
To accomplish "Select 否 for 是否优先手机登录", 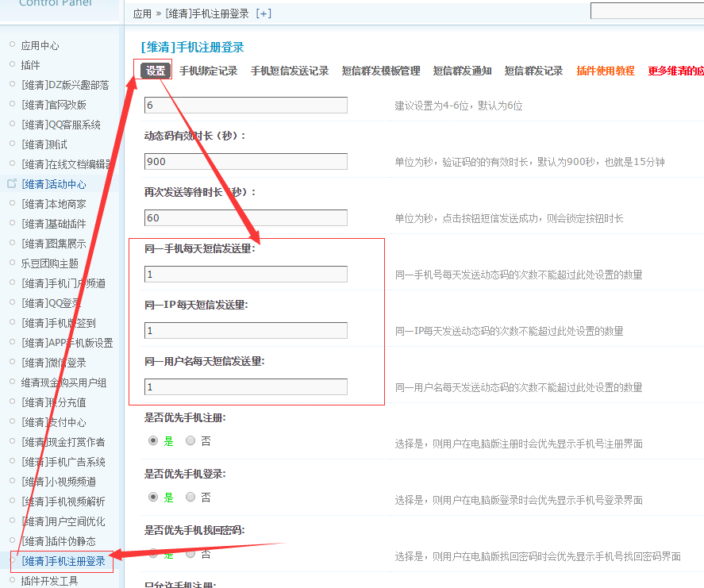I will [190, 497].
